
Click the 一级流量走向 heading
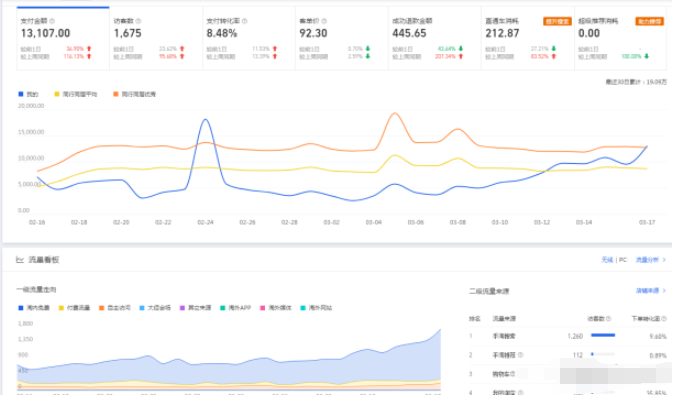[x=36, y=290]
